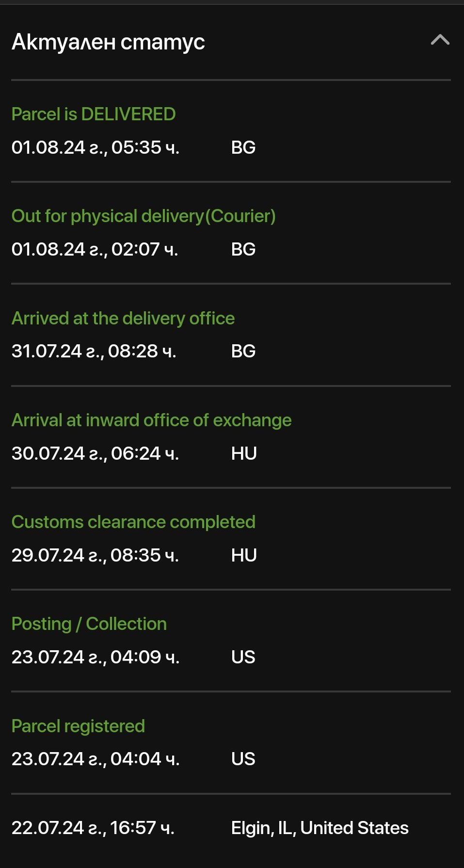Select the Posting / Collection status
This screenshot has width=464, height=868.
click(89, 624)
